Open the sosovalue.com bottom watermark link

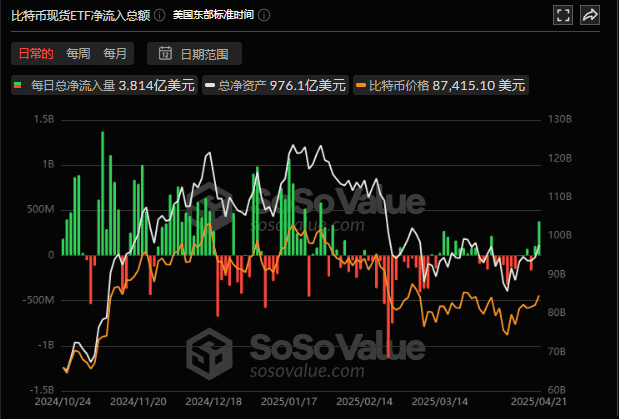tap(305, 371)
